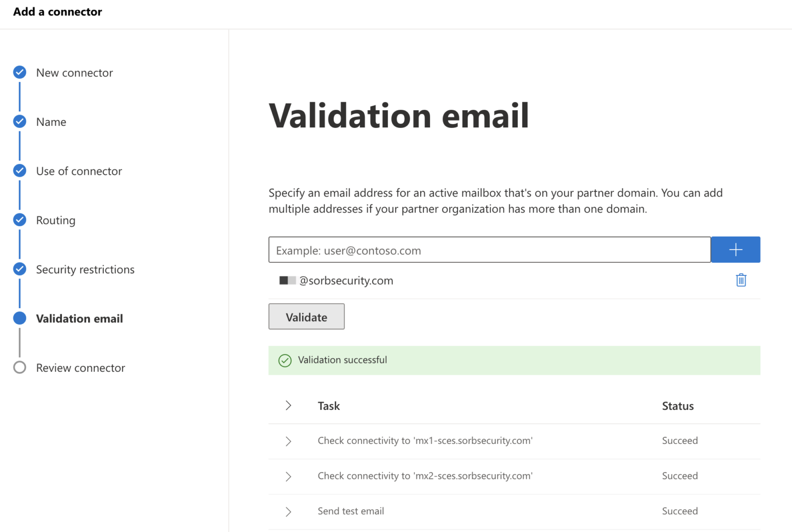
Task: Select the Review connector step circle
Action: click(x=20, y=368)
